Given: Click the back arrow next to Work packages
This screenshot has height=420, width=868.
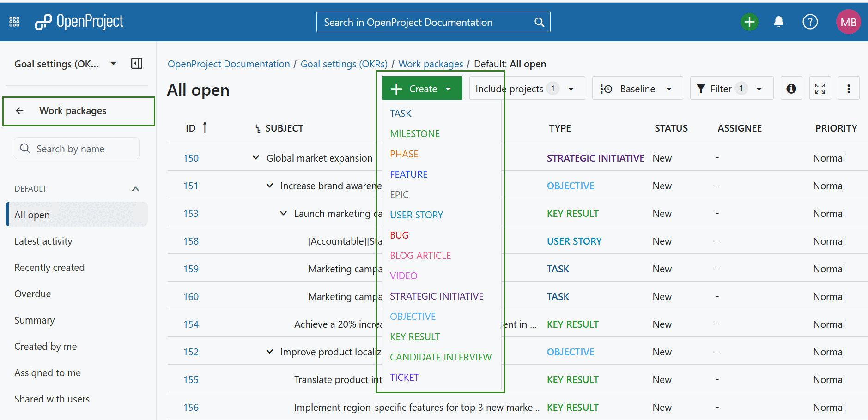Looking at the screenshot, I should click(x=19, y=110).
